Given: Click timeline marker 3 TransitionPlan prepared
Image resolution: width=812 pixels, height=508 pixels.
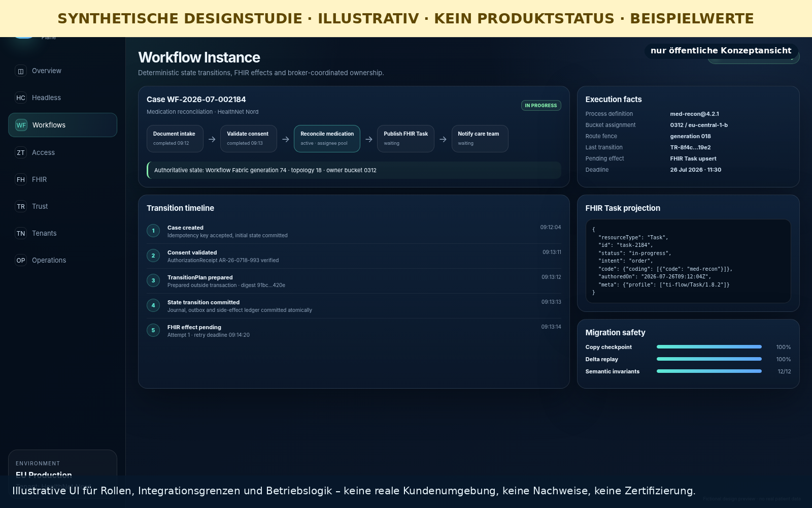Looking at the screenshot, I should (x=153, y=280).
